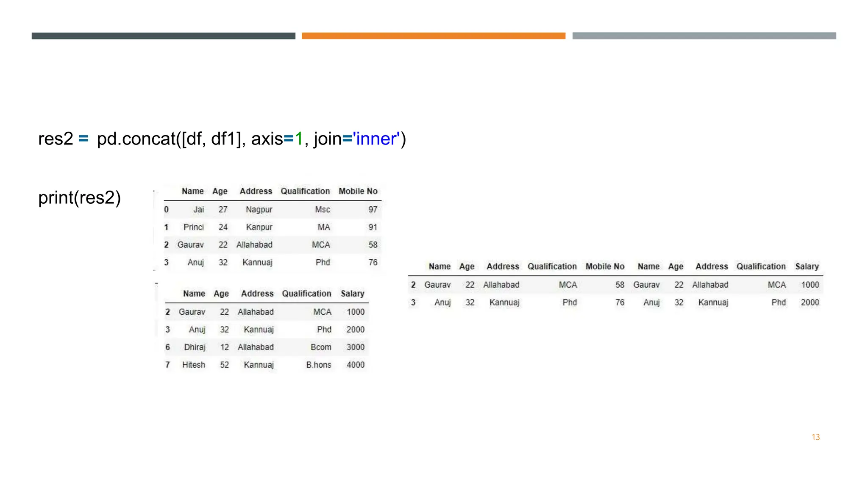Click the 'inner' keyword in the code
The width and height of the screenshot is (868, 488).
376,139
